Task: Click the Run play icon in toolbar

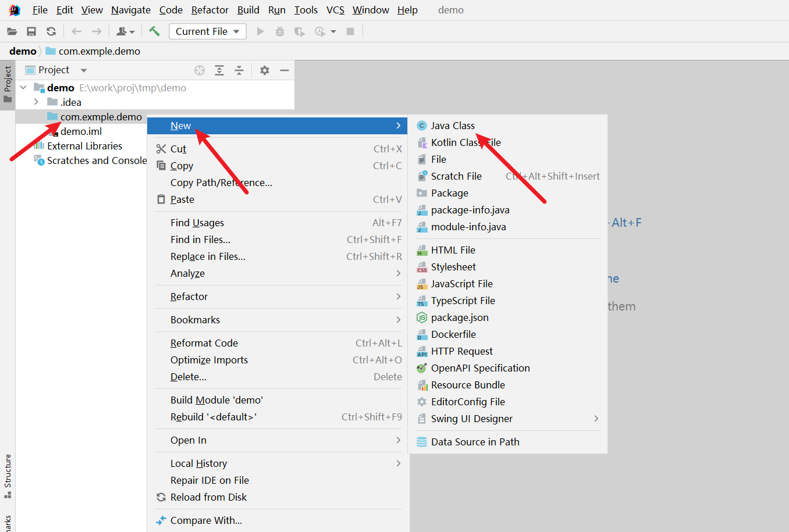Action: point(261,31)
